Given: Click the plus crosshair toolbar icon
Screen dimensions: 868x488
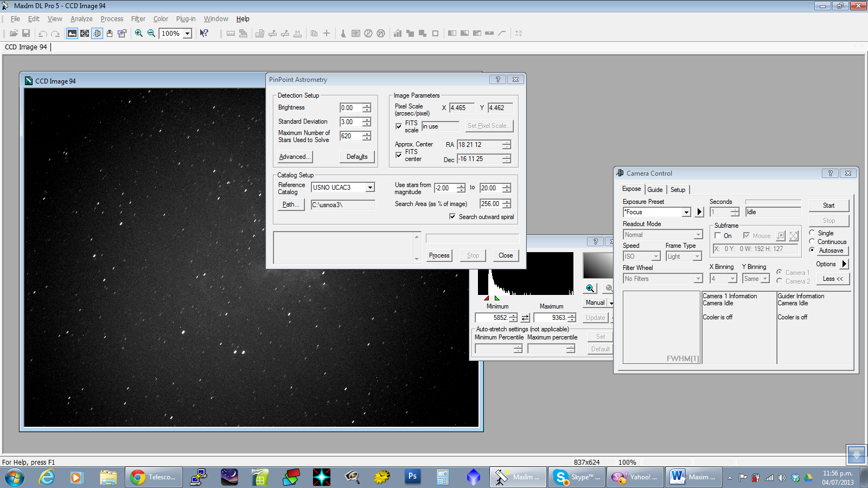Looking at the screenshot, I should point(327,33).
